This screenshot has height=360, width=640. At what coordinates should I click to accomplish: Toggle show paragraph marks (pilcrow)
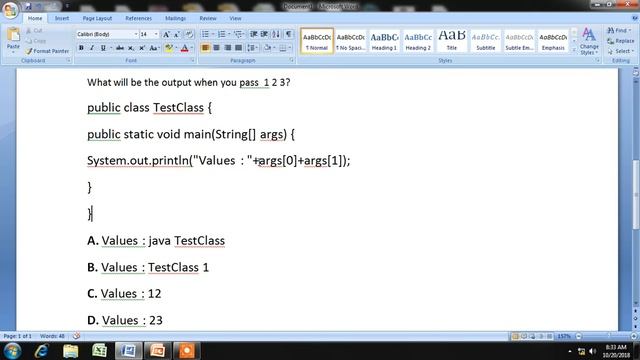point(289,34)
